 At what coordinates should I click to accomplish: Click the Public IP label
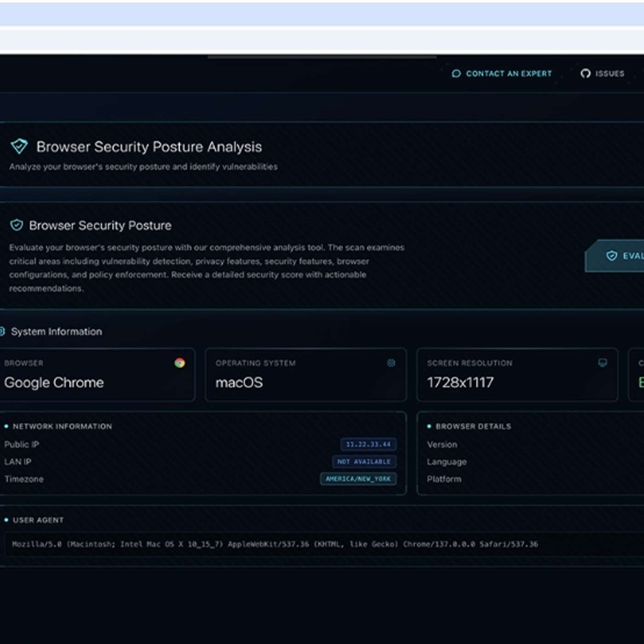coord(22,444)
